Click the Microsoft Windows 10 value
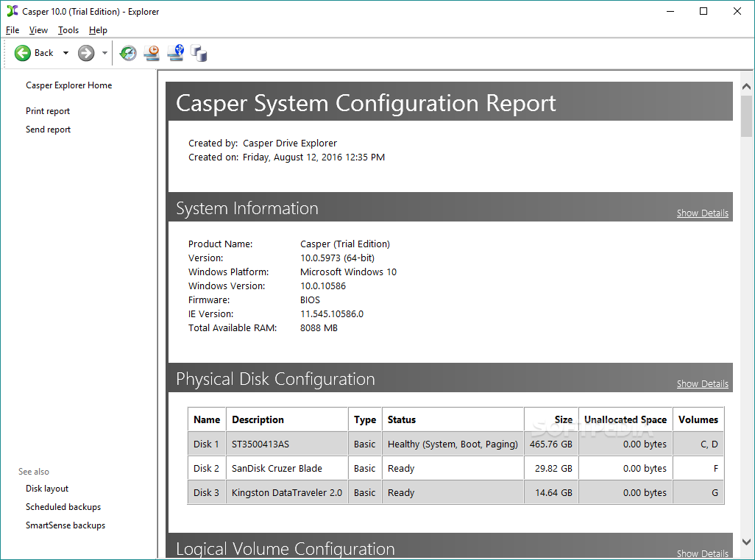Screen dimensions: 755x560 [348, 272]
